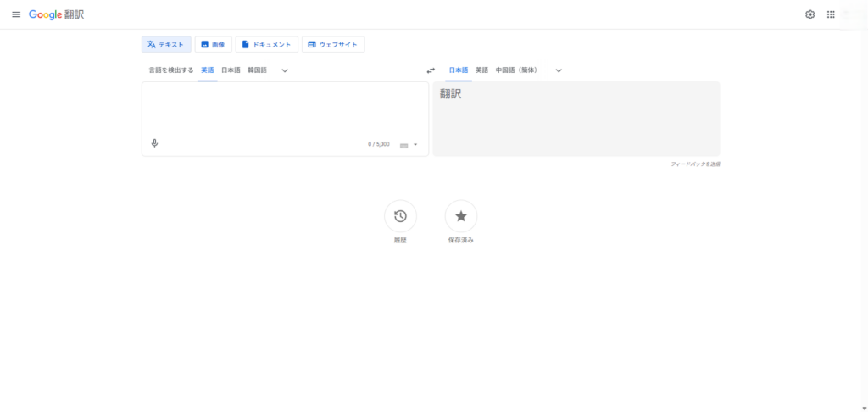Expand the source language list chevron
Viewport: 868px width, 412px height.
click(x=285, y=70)
